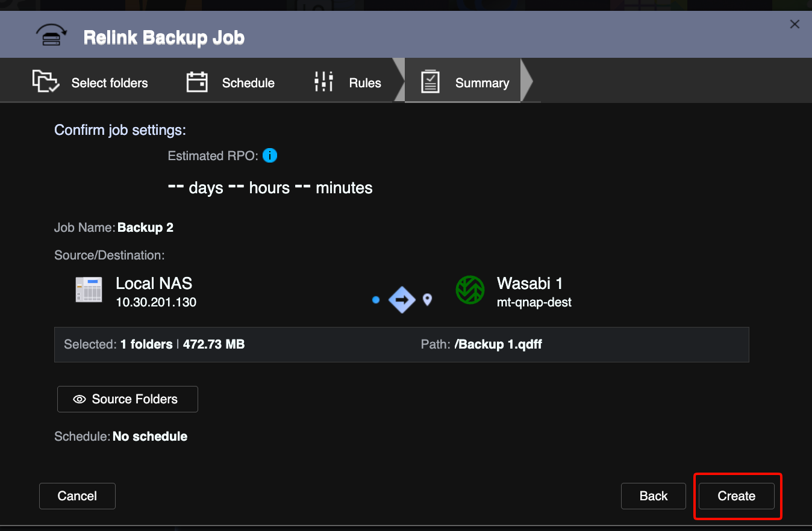The image size is (812, 531).
Task: Click the Rules sliders icon
Action: [x=324, y=81]
